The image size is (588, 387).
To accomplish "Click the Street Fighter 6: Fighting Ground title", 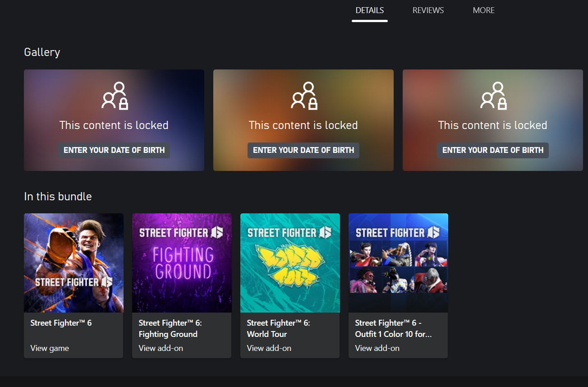I will click(170, 328).
